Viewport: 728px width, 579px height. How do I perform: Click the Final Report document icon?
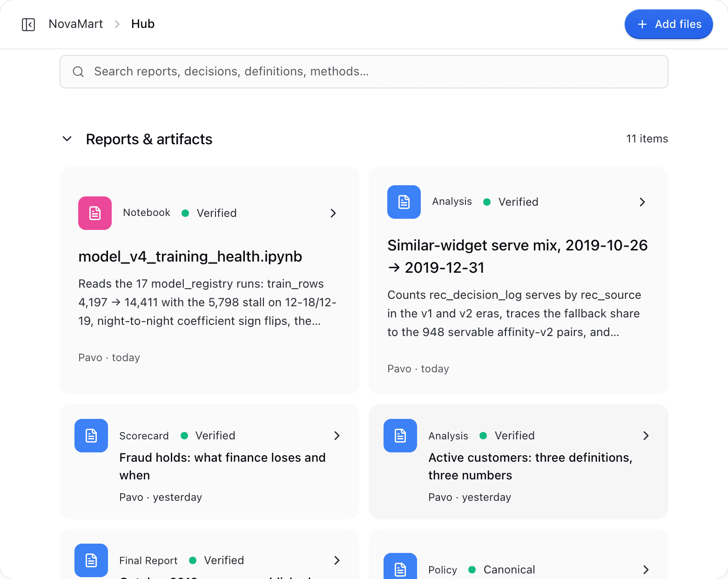click(91, 560)
